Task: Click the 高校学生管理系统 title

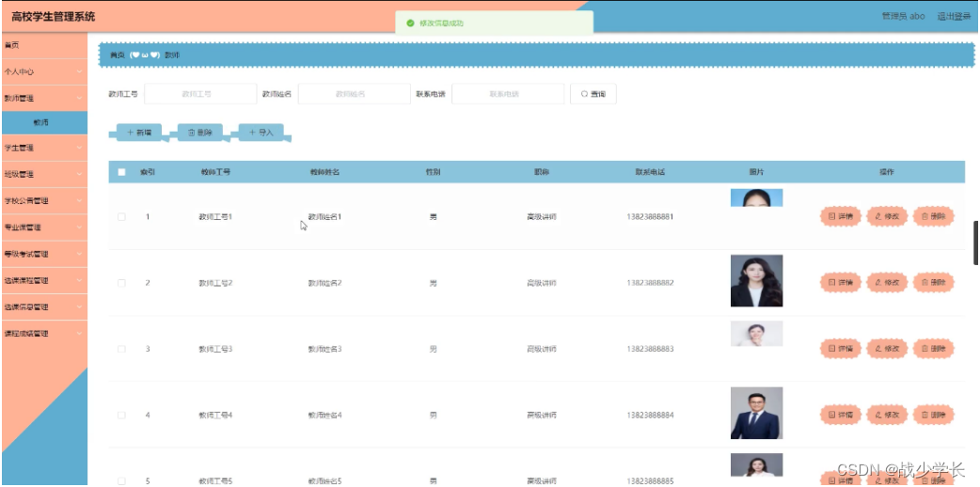Action: pos(54,17)
